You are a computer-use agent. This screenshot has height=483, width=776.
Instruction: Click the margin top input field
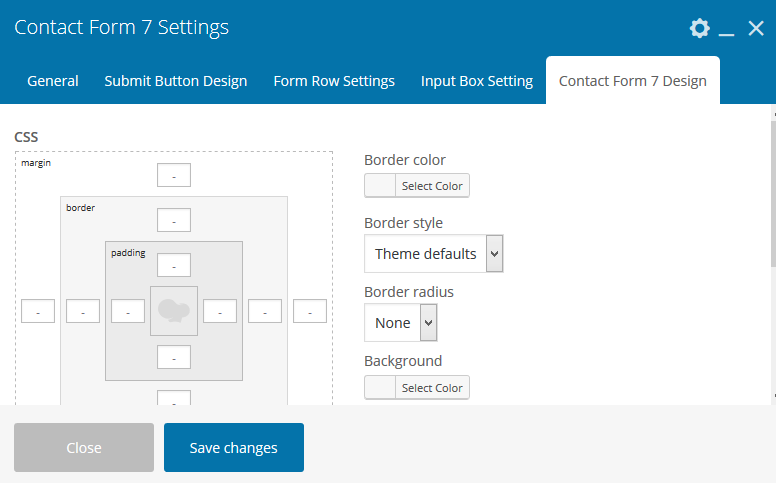point(174,176)
